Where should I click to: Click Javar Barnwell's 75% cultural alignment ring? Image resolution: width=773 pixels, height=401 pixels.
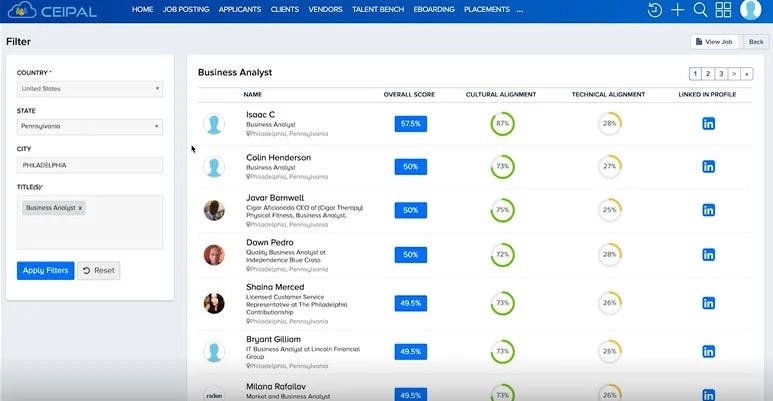(502, 210)
